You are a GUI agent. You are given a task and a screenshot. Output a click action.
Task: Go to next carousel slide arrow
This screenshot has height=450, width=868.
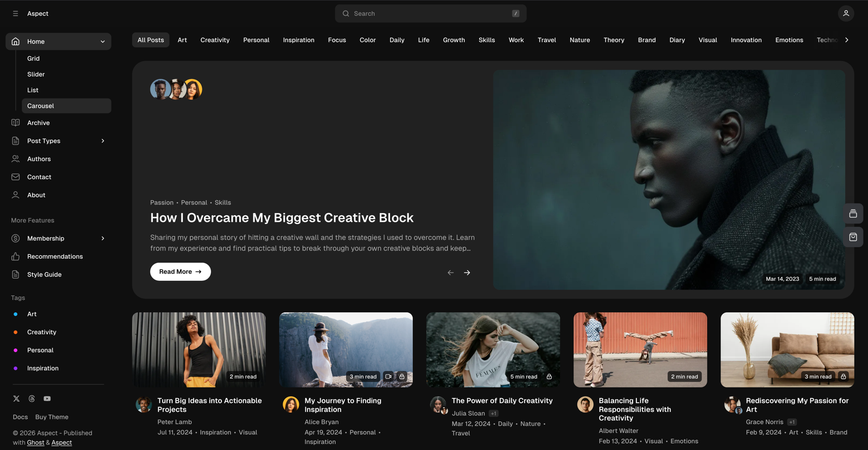point(467,273)
